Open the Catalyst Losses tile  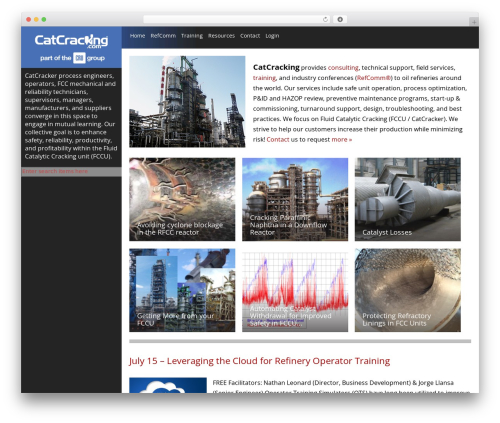pyautogui.click(x=408, y=199)
